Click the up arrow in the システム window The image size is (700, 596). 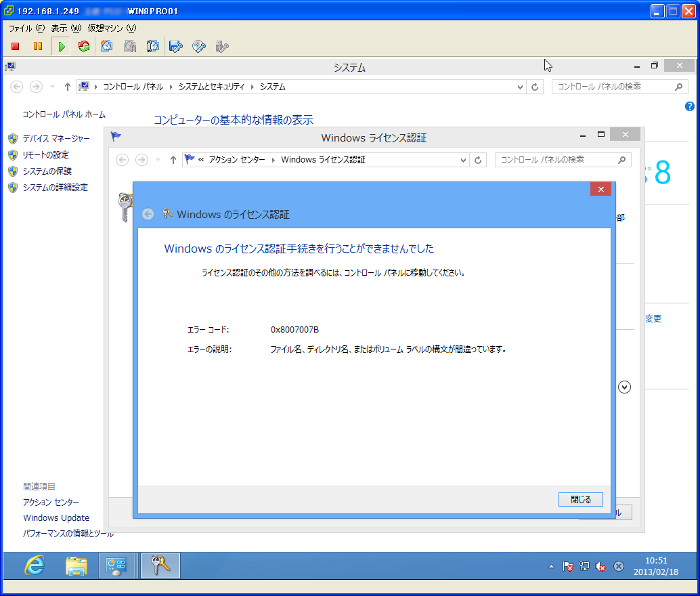(68, 87)
